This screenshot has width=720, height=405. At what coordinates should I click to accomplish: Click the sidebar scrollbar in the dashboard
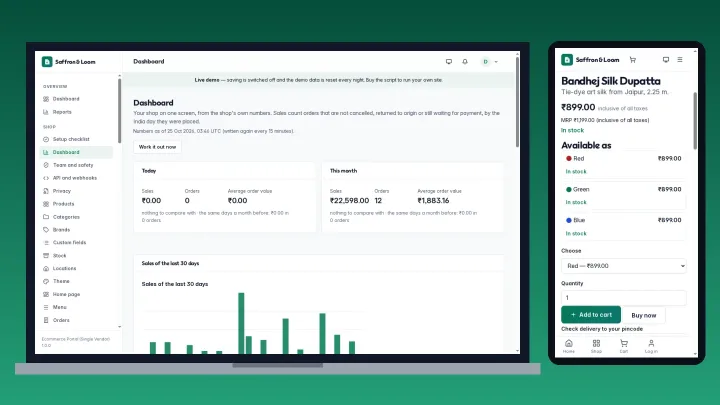click(119, 111)
